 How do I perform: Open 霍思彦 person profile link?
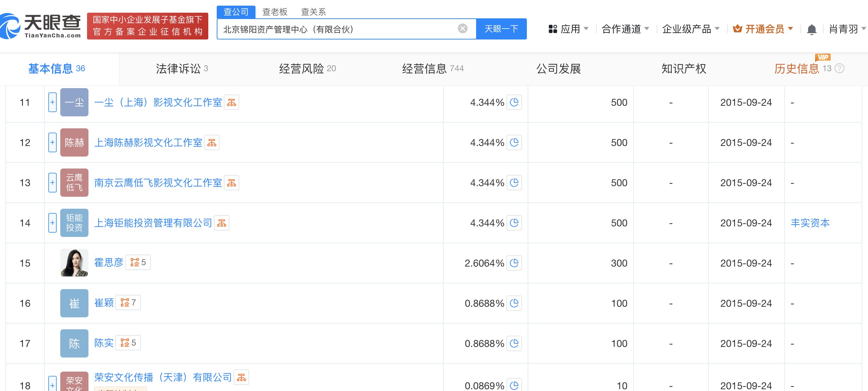pyautogui.click(x=109, y=262)
